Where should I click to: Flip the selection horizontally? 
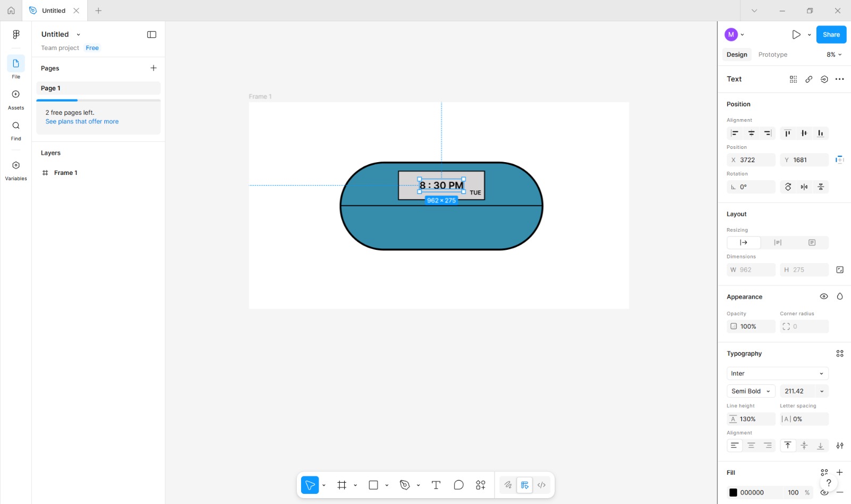tap(804, 187)
